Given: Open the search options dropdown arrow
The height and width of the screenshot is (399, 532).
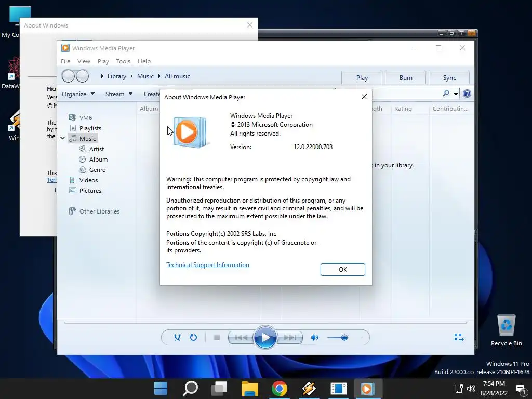Looking at the screenshot, I should click(x=456, y=94).
